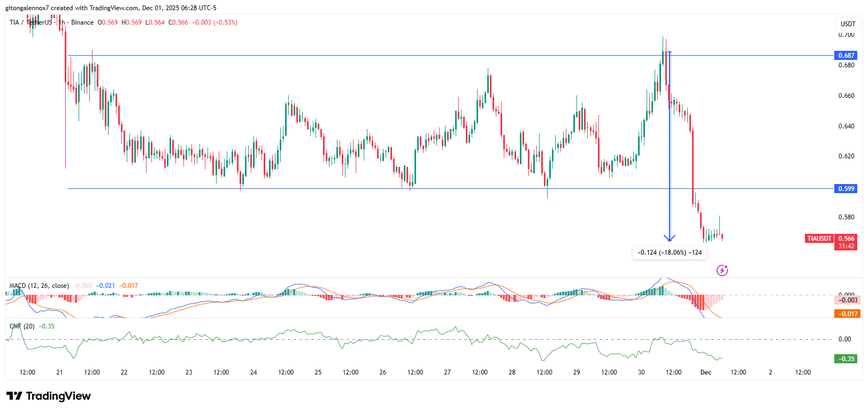Open the MACD (12, 26, close) indicator legend
868x412 pixels.
(x=39, y=286)
